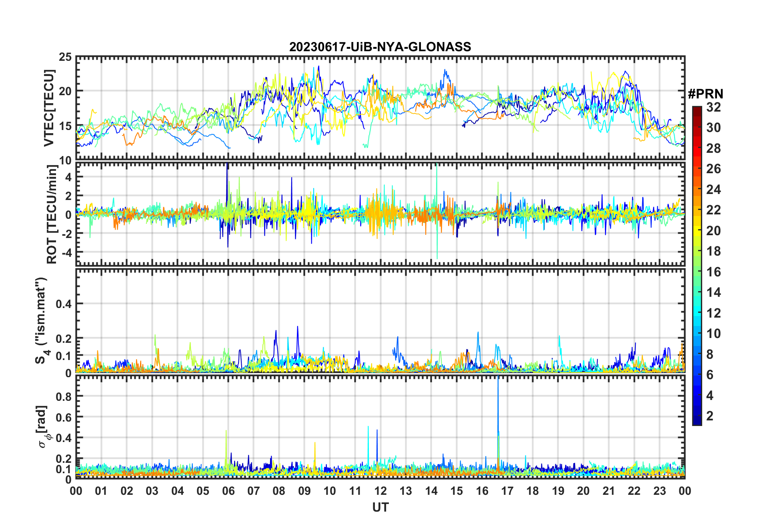Click the UT axis hour label "08"
Screen dimensions: 761x532
coord(279,491)
